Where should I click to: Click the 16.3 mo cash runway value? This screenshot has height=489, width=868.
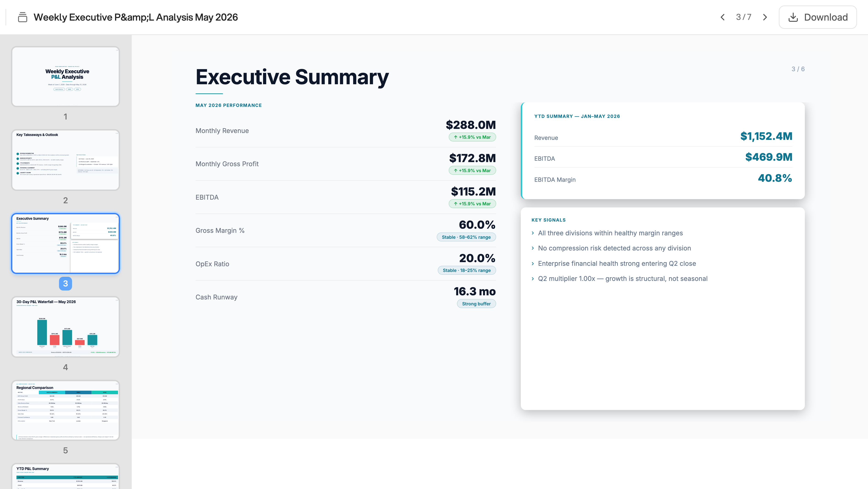tap(475, 291)
